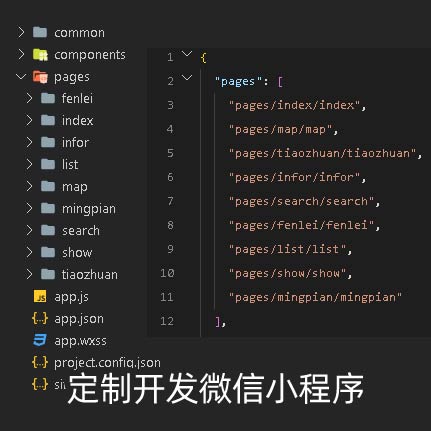The image size is (431, 431).
Task: Open the app.js file
Action: (71, 297)
